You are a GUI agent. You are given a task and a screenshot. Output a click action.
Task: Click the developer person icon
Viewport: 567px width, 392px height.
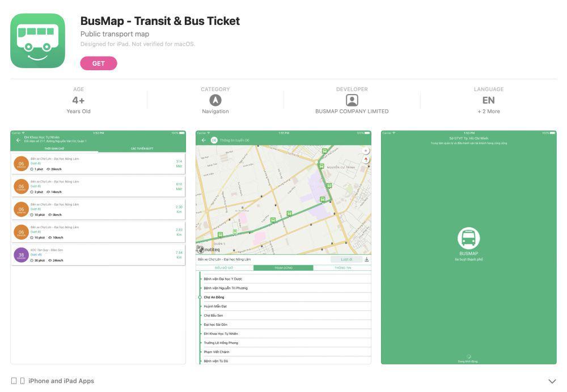click(352, 100)
